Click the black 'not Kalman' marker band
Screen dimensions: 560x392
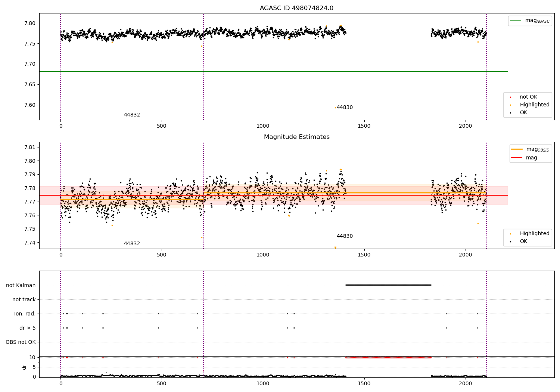[388, 285]
